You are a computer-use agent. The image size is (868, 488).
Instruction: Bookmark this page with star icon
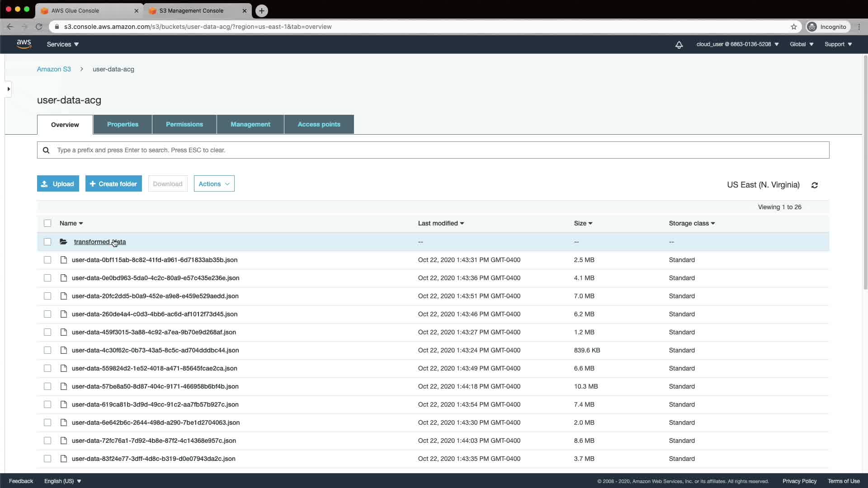click(x=793, y=27)
